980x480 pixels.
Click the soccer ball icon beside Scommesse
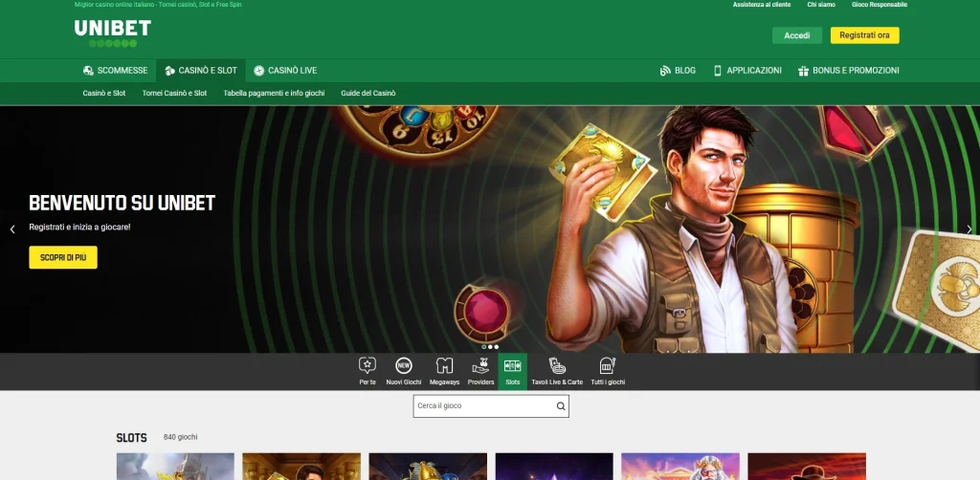[89, 71]
